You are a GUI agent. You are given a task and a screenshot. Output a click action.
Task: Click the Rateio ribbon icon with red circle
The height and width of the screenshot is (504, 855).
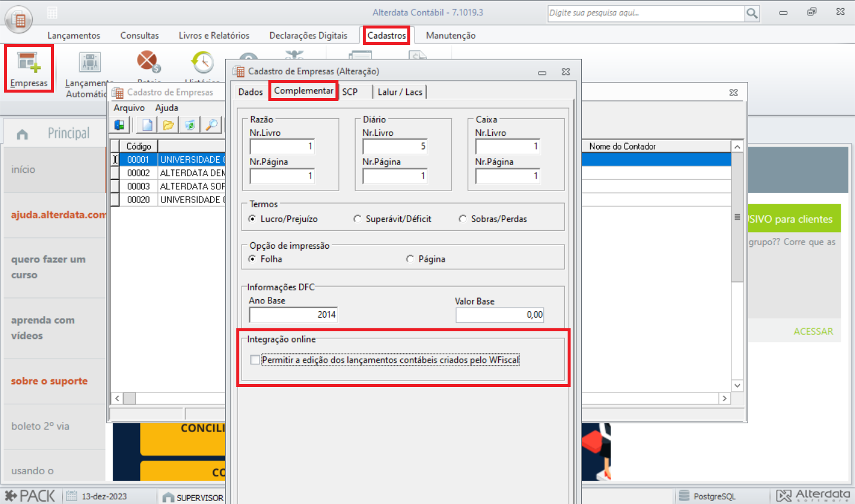coord(148,61)
